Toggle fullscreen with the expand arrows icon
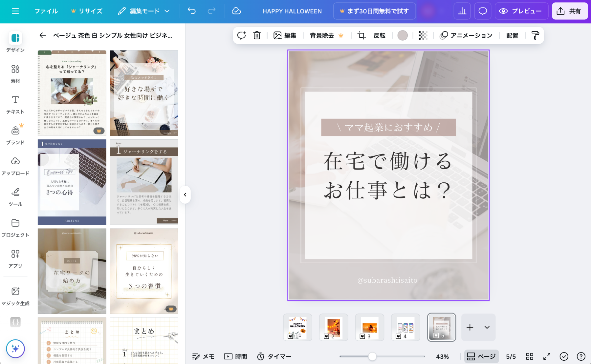Image resolution: width=591 pixels, height=364 pixels. 547,356
